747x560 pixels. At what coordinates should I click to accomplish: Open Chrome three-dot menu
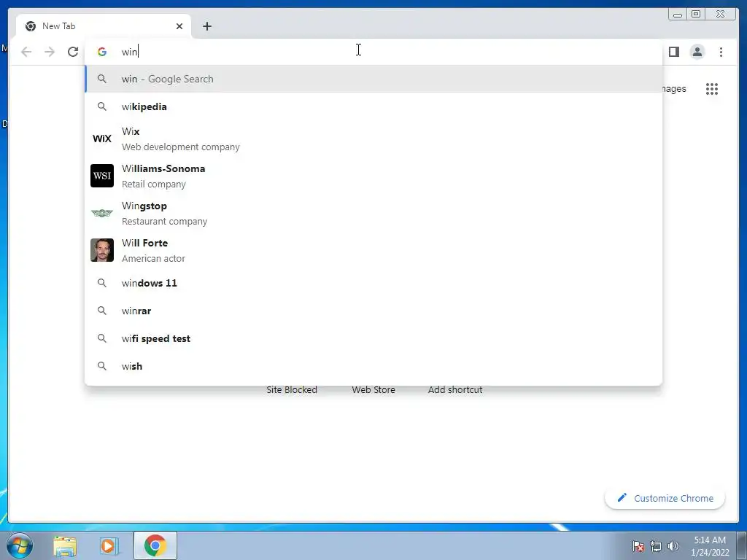coord(721,52)
